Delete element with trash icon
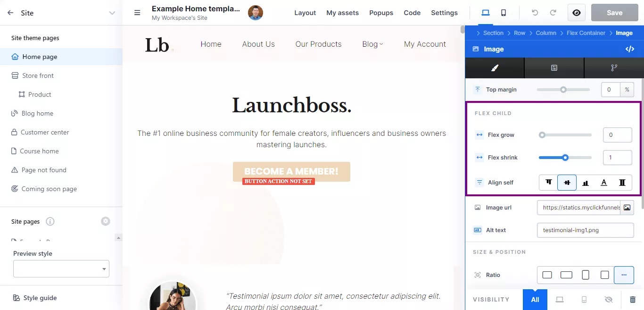Image resolution: width=644 pixels, height=310 pixels. (633, 300)
